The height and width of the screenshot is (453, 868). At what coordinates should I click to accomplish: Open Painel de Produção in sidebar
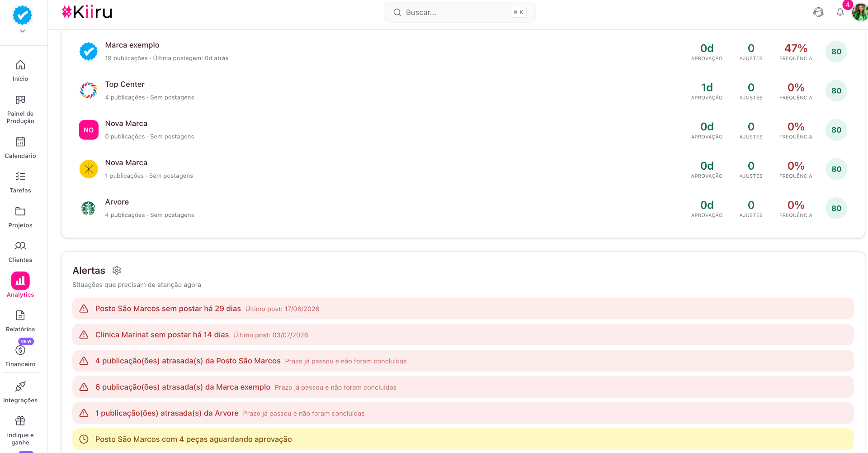(x=20, y=109)
